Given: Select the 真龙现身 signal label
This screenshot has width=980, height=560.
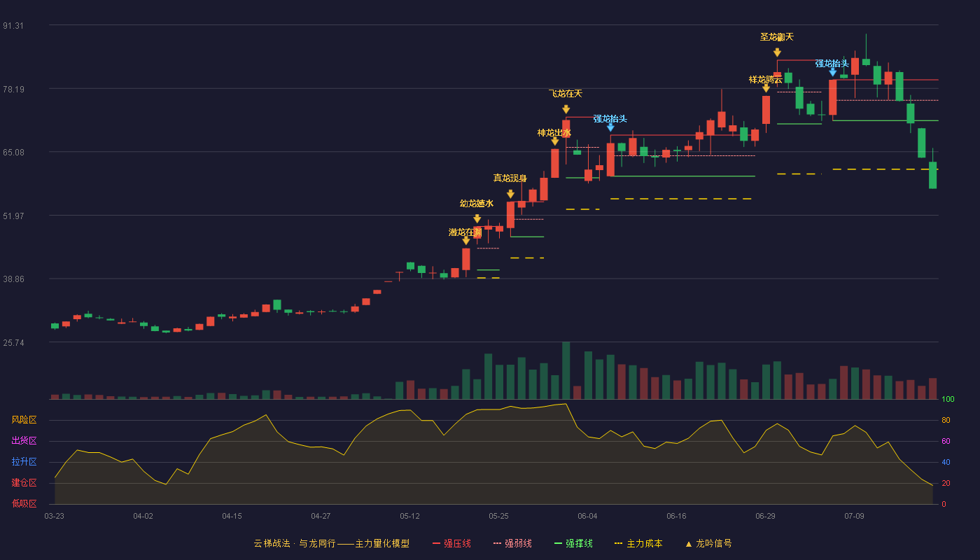Looking at the screenshot, I should pos(510,178).
